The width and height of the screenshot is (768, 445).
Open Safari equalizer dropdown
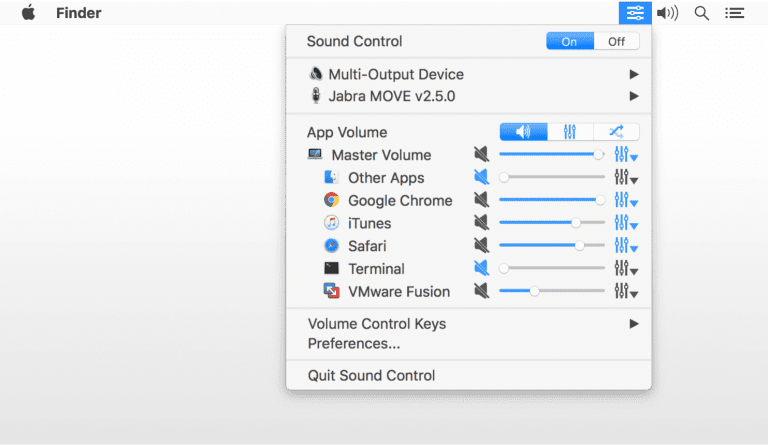pos(626,246)
